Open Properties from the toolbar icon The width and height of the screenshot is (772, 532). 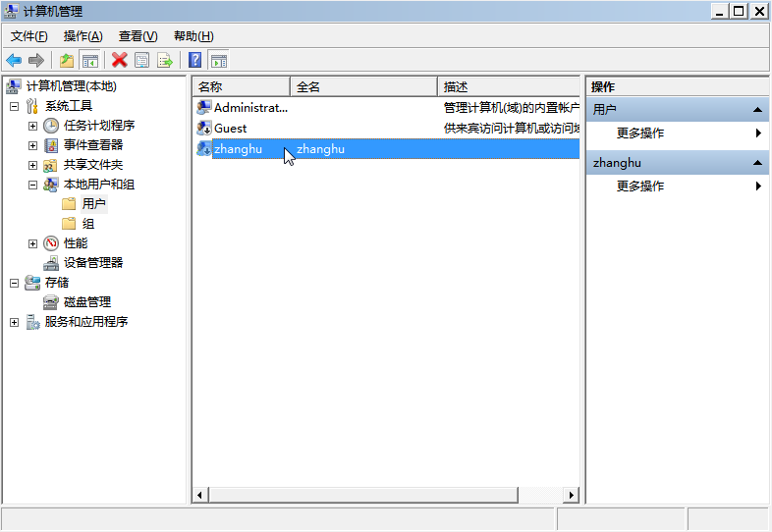click(142, 60)
